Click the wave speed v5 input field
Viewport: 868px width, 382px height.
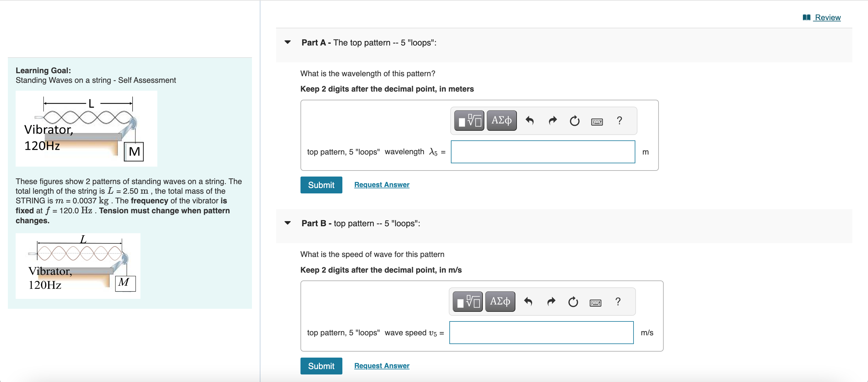tap(541, 333)
